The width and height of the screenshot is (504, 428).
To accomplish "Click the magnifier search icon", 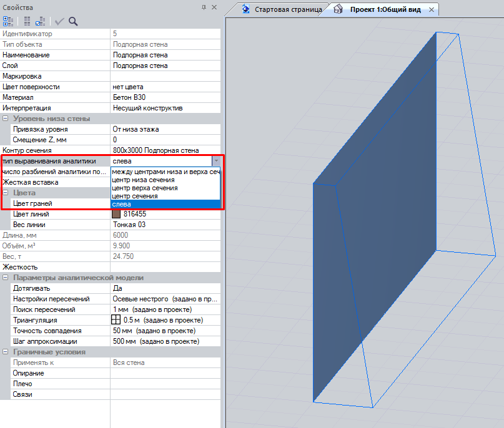I will (x=73, y=21).
